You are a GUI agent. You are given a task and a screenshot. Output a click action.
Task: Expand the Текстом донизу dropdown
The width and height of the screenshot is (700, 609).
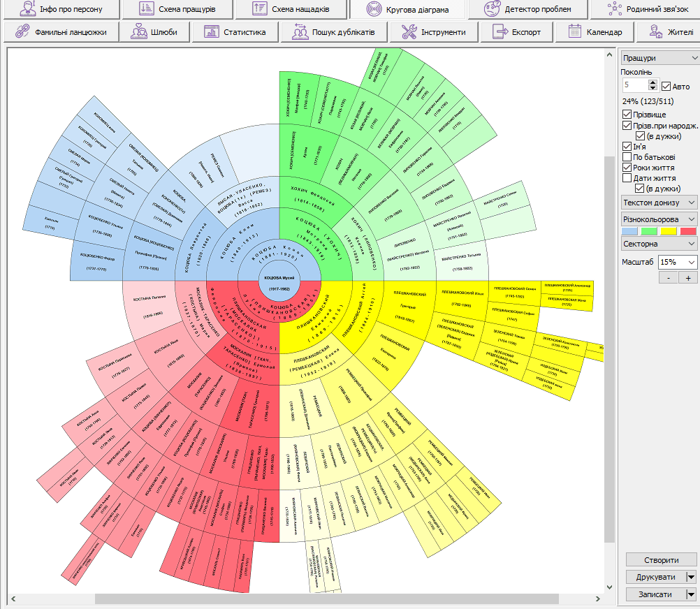pyautogui.click(x=659, y=202)
